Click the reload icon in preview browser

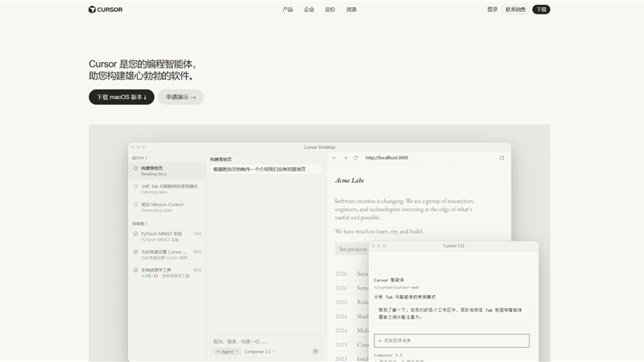click(356, 158)
